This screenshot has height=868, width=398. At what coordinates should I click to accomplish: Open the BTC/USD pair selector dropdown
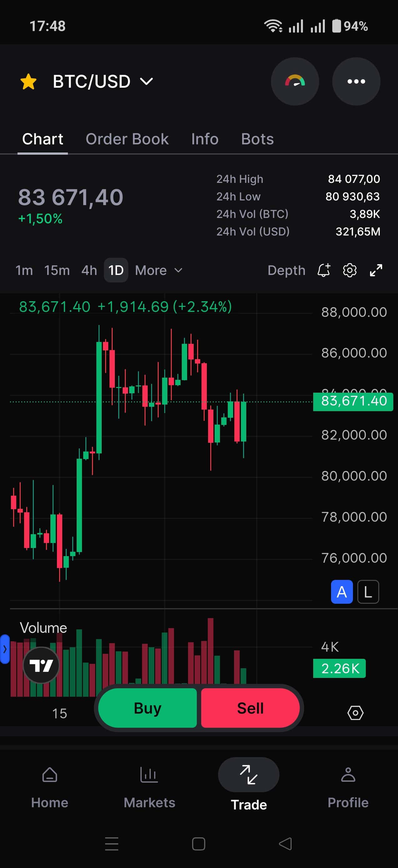(103, 81)
